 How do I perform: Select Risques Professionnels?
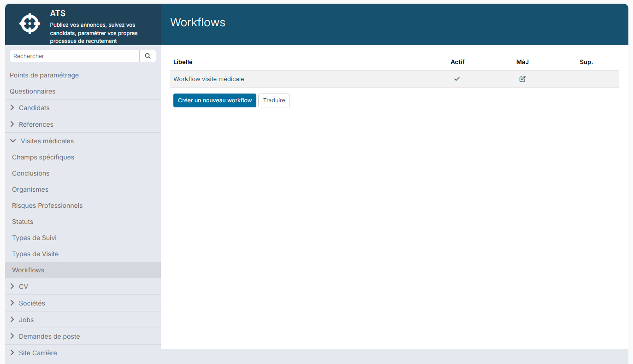[x=47, y=205]
